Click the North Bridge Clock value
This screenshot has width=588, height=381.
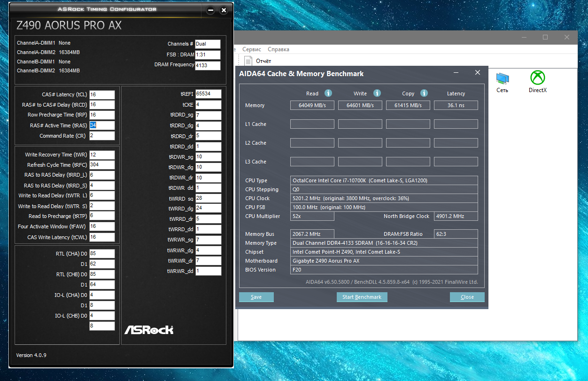tap(456, 216)
